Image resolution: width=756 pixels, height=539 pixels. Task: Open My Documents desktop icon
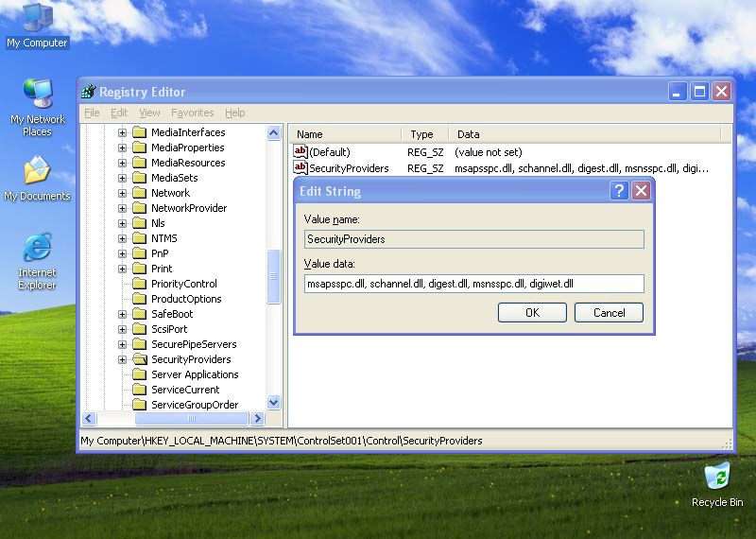pyautogui.click(x=37, y=178)
